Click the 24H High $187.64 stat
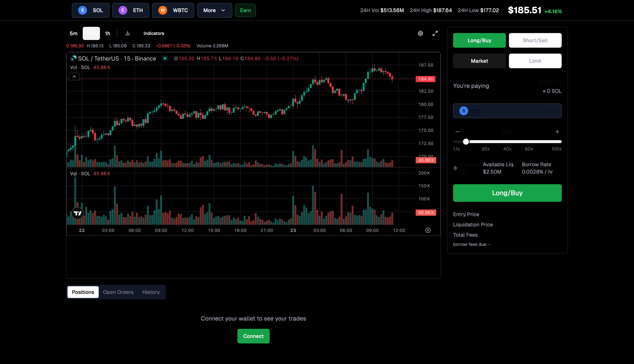Viewport: 634px width, 364px height. 431,10
